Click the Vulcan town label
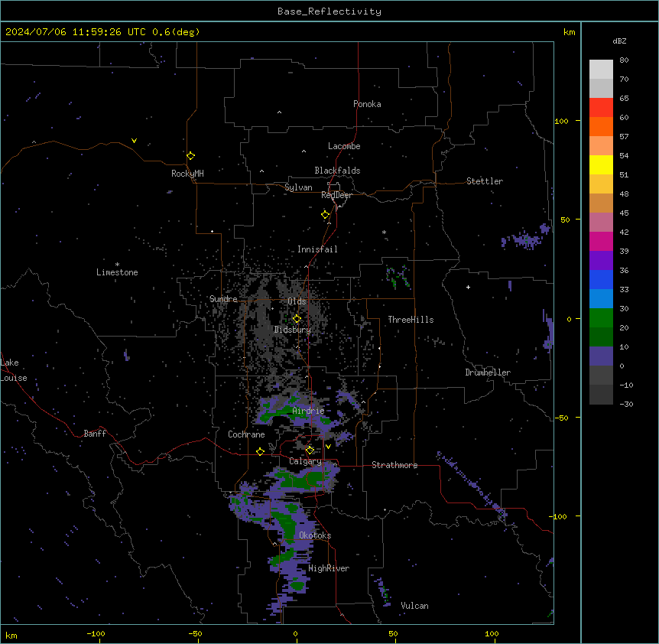659x644 pixels. (x=414, y=606)
